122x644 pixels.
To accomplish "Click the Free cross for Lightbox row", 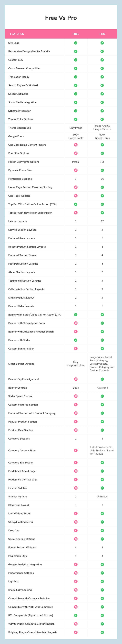I will [76, 581].
